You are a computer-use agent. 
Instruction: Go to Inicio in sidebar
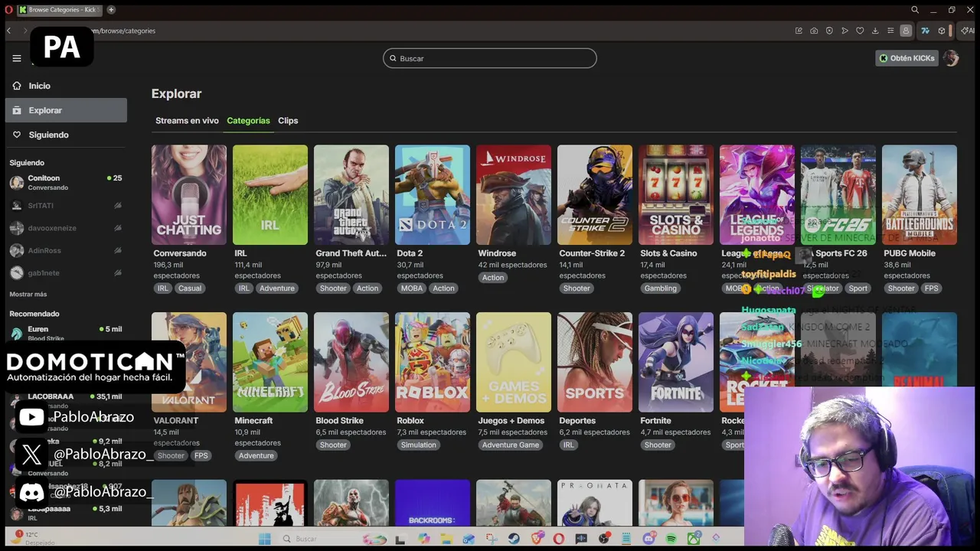pyautogui.click(x=66, y=86)
